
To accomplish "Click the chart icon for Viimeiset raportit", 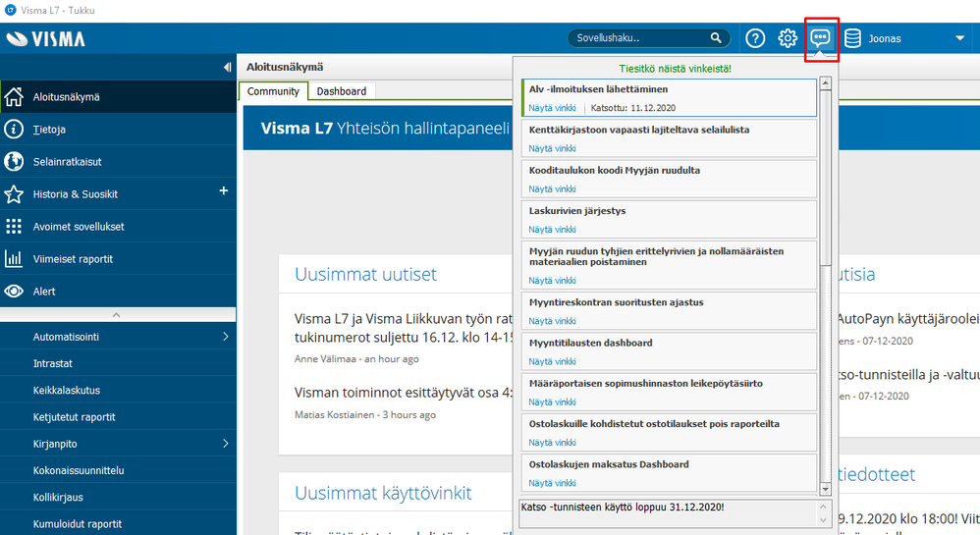I will point(14,259).
